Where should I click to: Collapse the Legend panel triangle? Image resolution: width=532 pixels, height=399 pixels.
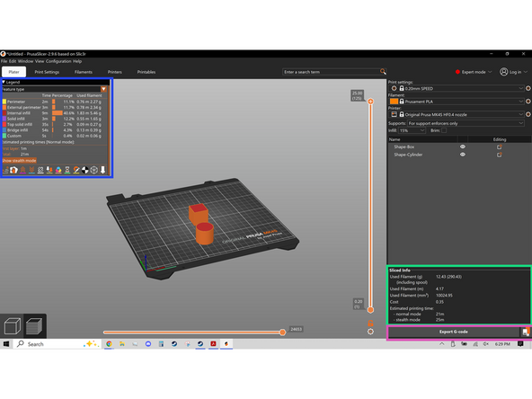[x=4, y=82]
